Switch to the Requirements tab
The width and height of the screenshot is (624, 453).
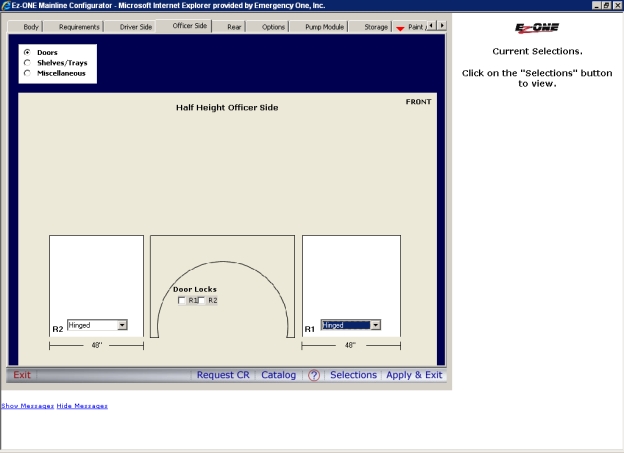pyautogui.click(x=79, y=27)
